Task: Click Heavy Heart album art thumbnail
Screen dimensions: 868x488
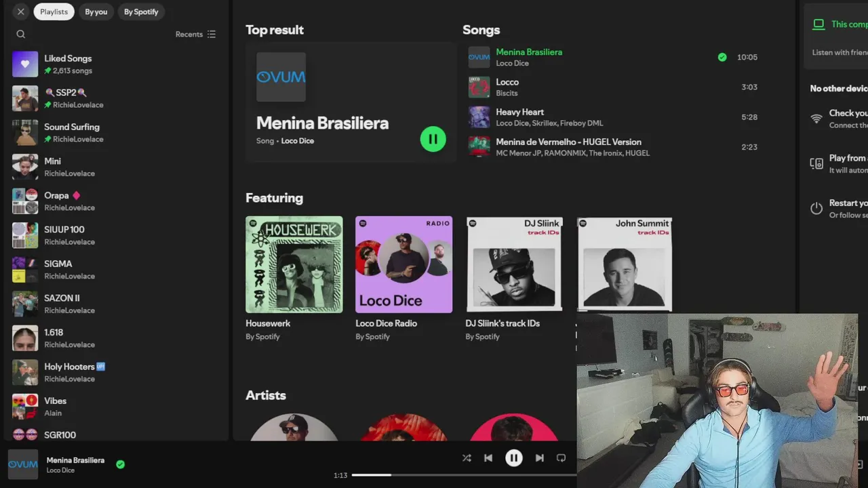Action: [x=479, y=117]
